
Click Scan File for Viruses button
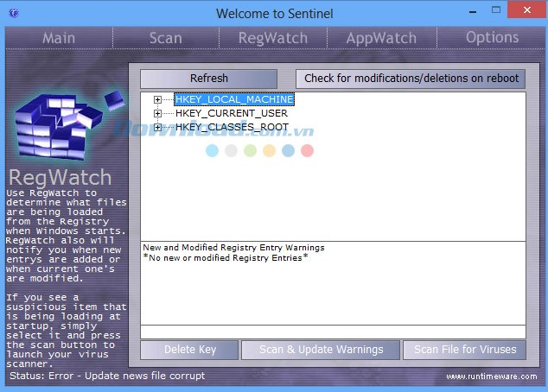pos(464,350)
